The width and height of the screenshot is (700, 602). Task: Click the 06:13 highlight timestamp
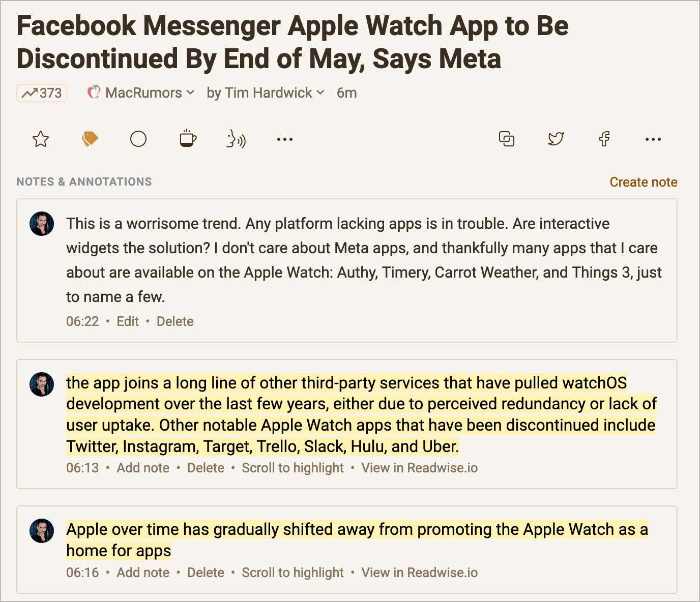click(82, 468)
